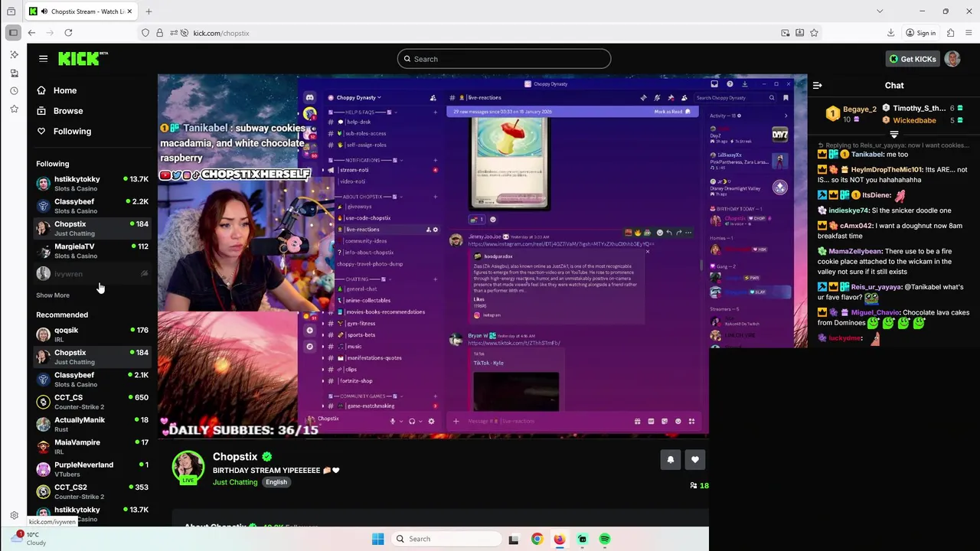
Task: Click the tracking protection shield icon
Action: pyautogui.click(x=145, y=33)
